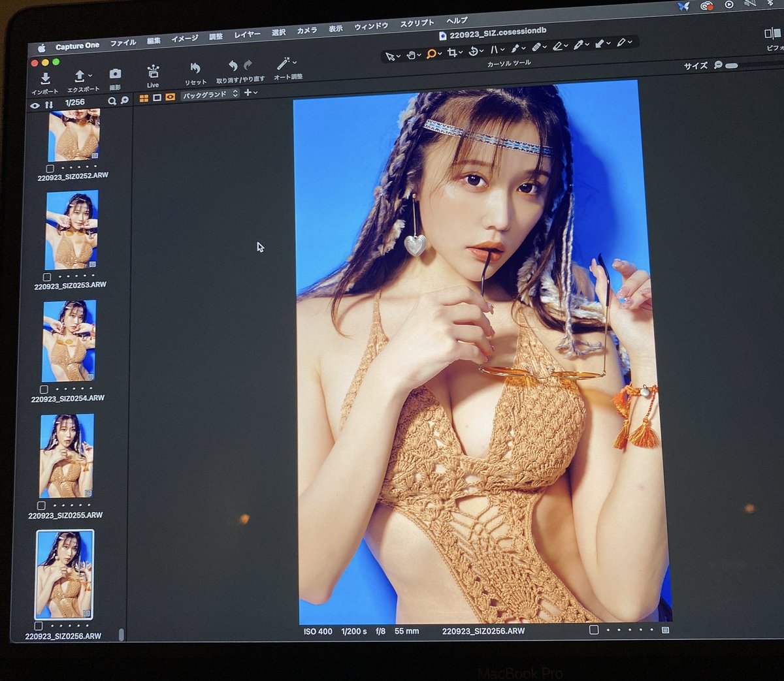Tick the color tag checkbox in viewer status bar
784x681 pixels.
[594, 630]
